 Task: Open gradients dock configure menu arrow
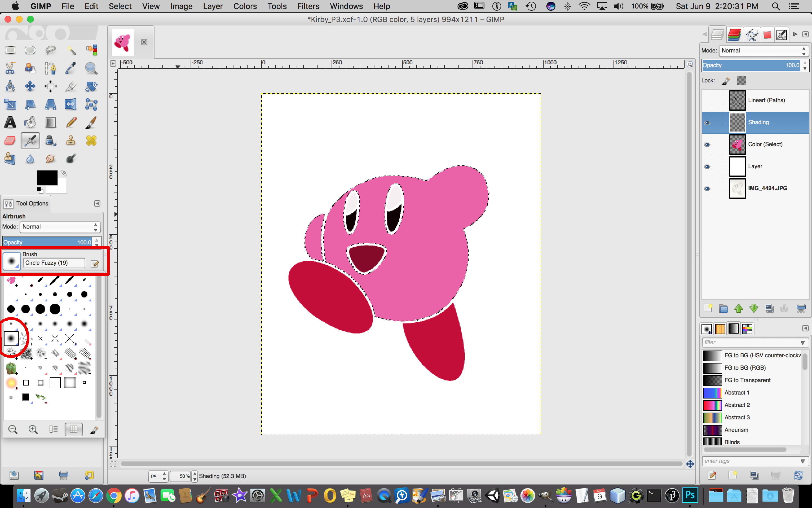[x=805, y=328]
